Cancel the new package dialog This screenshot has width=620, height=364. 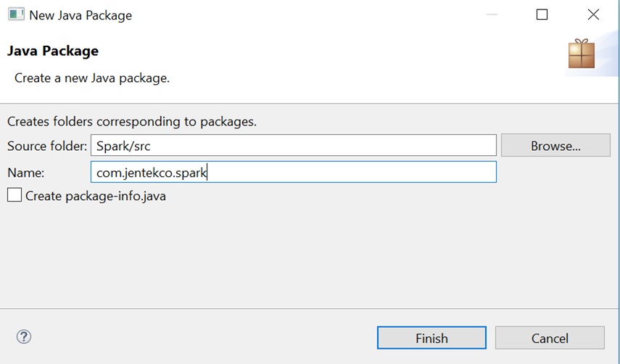pyautogui.click(x=550, y=338)
